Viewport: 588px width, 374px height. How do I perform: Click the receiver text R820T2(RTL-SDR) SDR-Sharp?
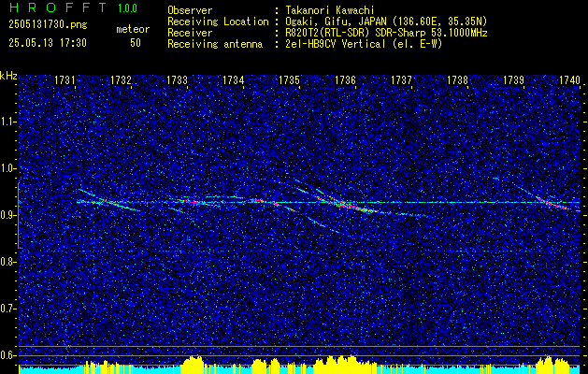[353, 33]
